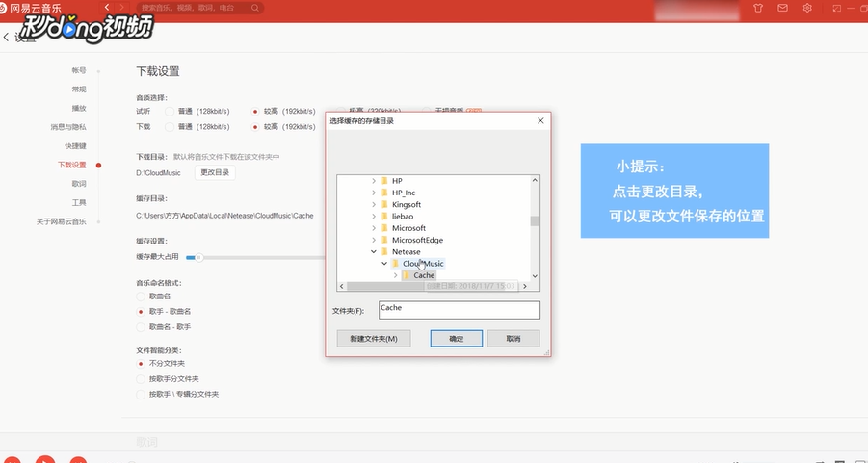This screenshot has width=868, height=463.
Task: Cancel with the 取消 button
Action: point(513,339)
